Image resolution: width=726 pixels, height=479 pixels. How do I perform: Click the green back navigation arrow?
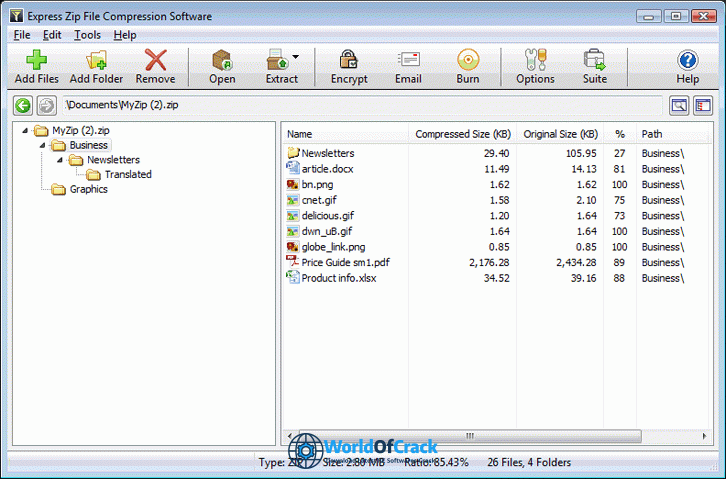(23, 106)
